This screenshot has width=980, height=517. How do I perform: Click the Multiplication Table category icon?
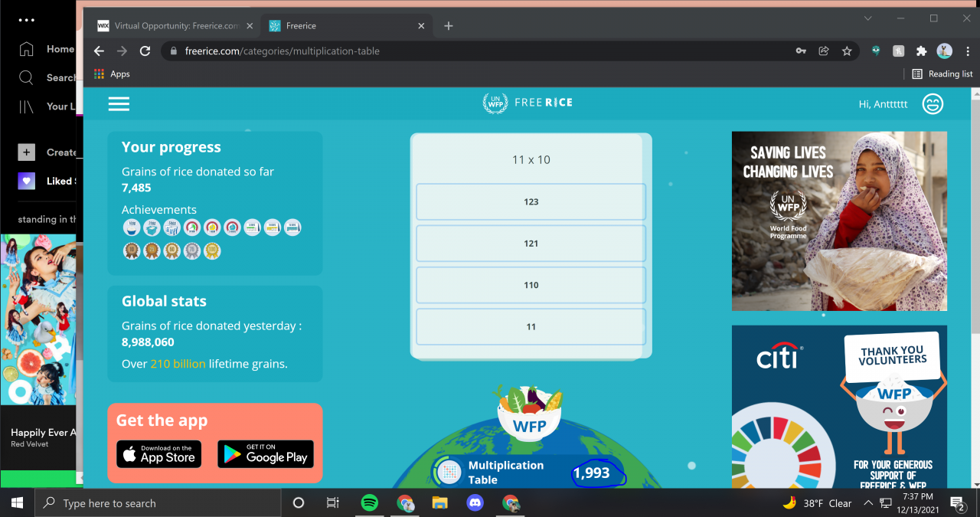[x=448, y=472]
